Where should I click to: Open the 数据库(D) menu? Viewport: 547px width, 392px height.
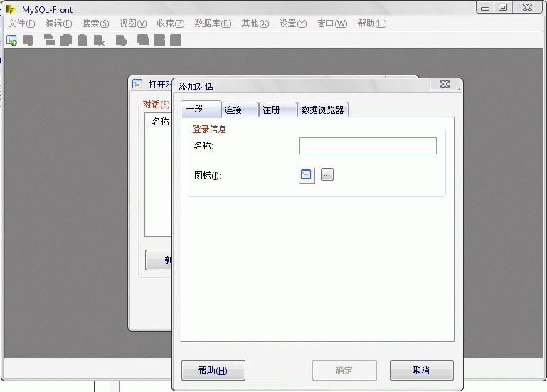coord(213,23)
